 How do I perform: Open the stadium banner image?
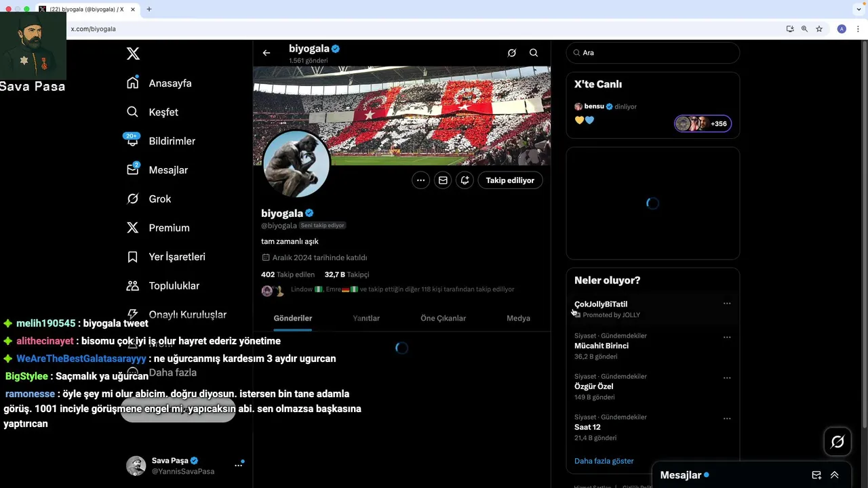401,115
